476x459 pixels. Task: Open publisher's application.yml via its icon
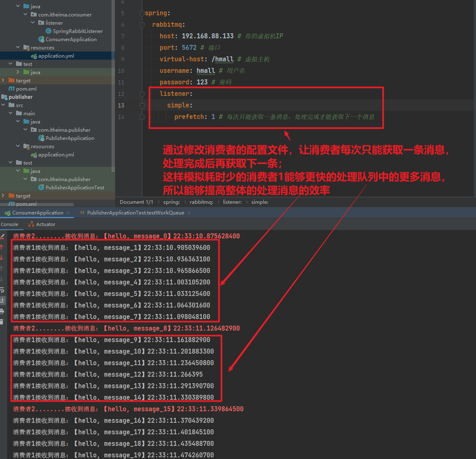34,155
